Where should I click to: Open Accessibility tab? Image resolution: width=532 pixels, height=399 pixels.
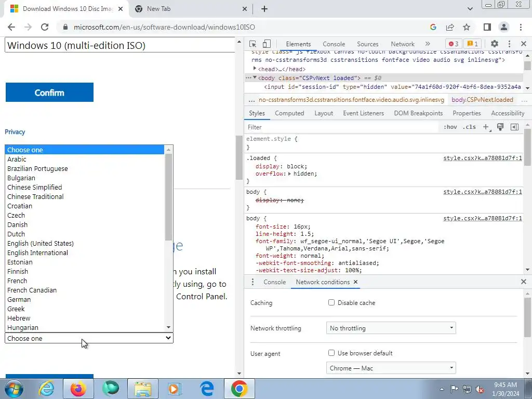click(x=508, y=113)
